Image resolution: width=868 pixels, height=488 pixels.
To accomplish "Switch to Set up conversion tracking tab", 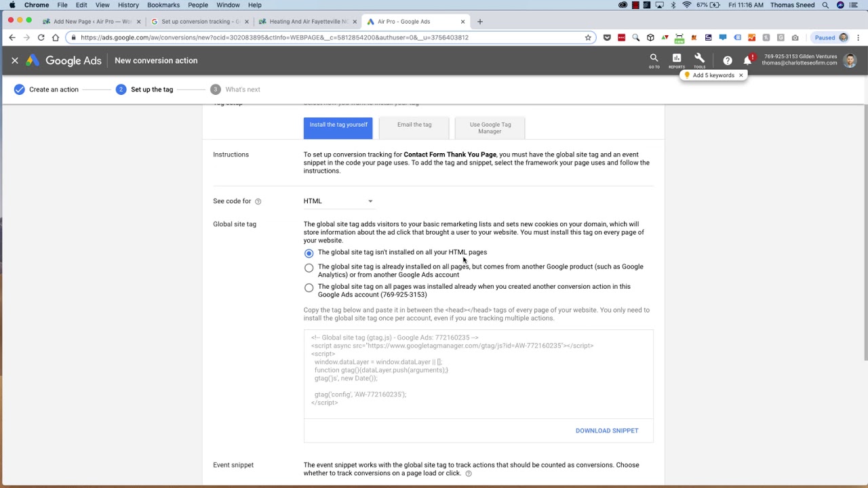I will tap(199, 21).
